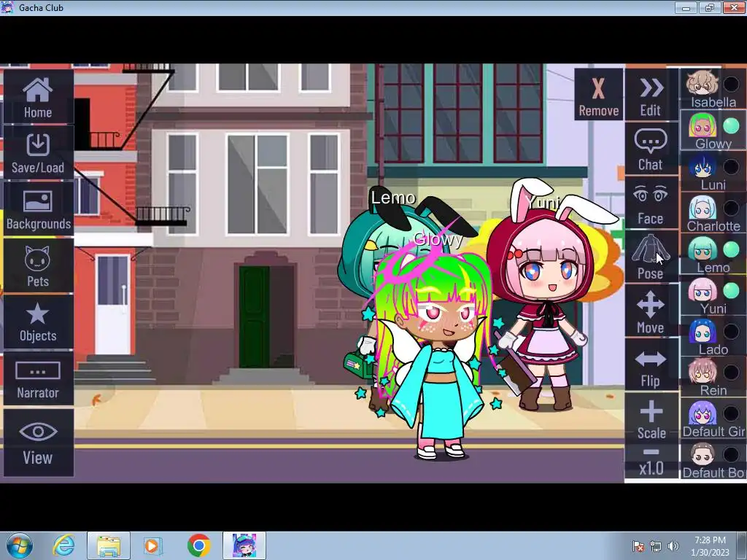
Task: Open File Explorer from taskbar
Action: [x=109, y=545]
